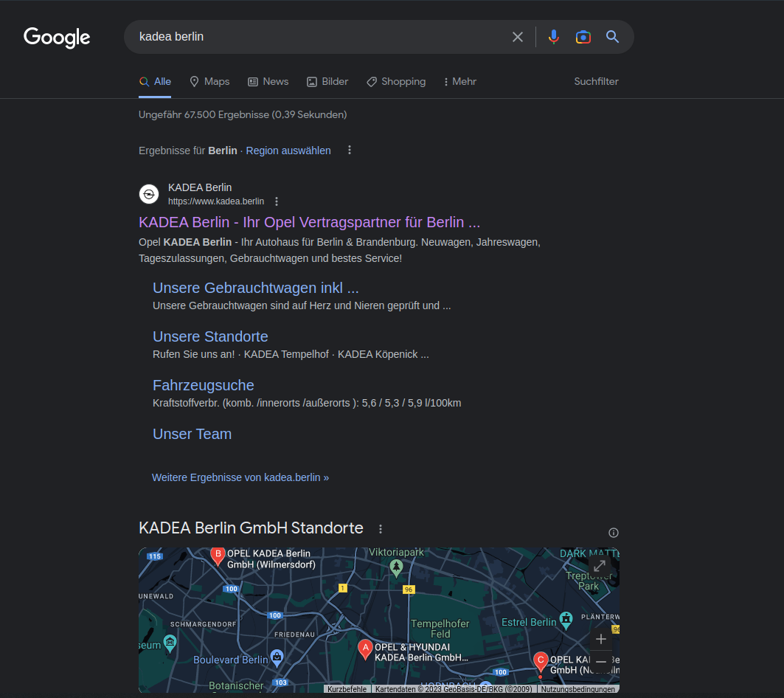Click 'Weitere Ergebnisse von kadea.berlin'
This screenshot has height=698, width=784.
tap(240, 477)
